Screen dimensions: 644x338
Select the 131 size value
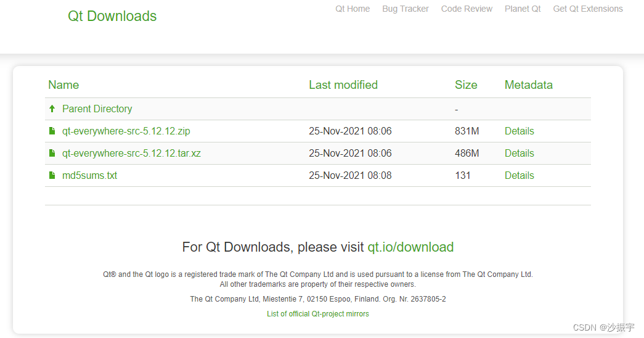(462, 176)
